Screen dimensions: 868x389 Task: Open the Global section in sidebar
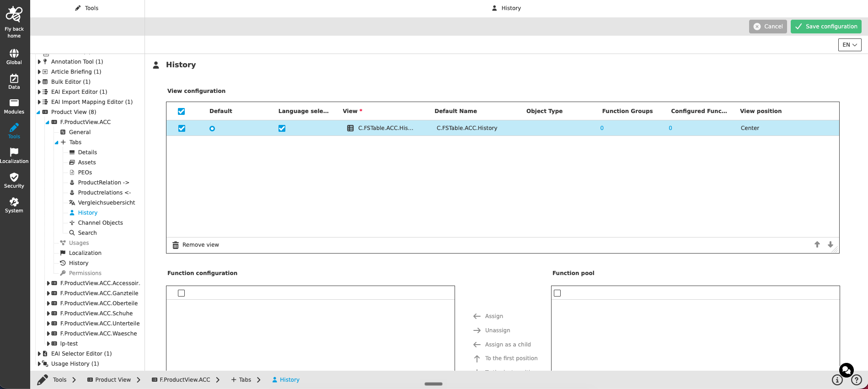pyautogui.click(x=14, y=57)
